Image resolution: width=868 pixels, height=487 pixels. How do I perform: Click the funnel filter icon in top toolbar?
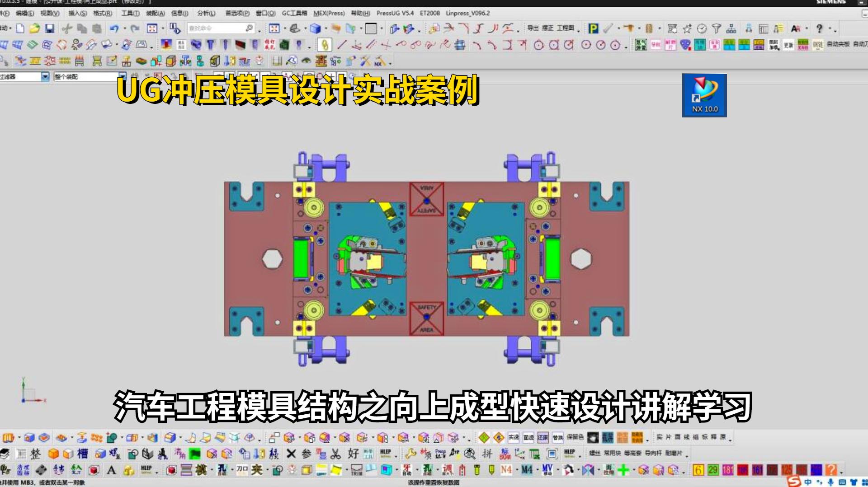[x=716, y=29]
